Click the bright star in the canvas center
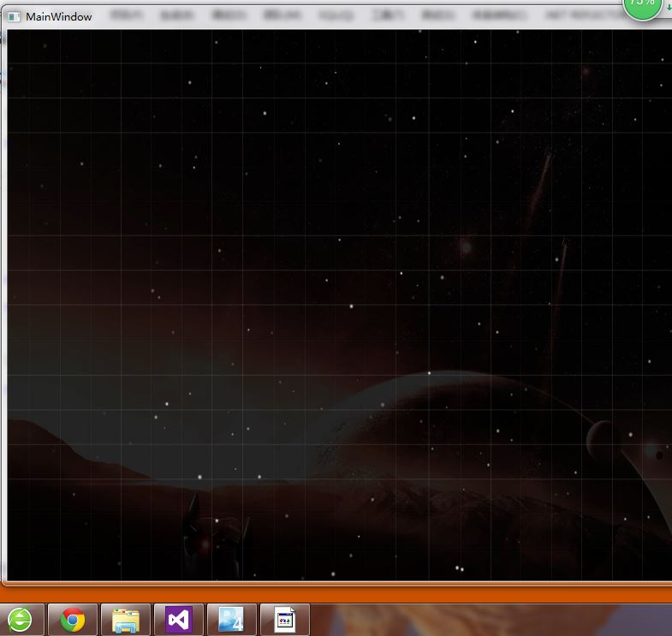 click(351, 306)
